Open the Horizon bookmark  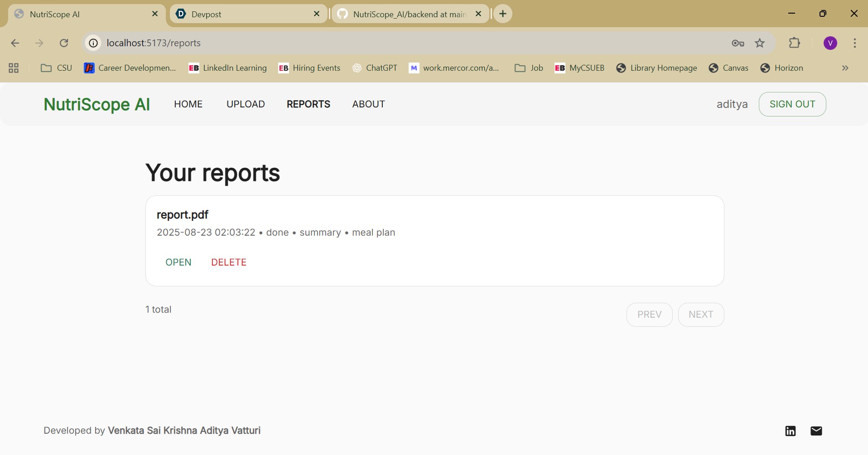click(x=782, y=68)
